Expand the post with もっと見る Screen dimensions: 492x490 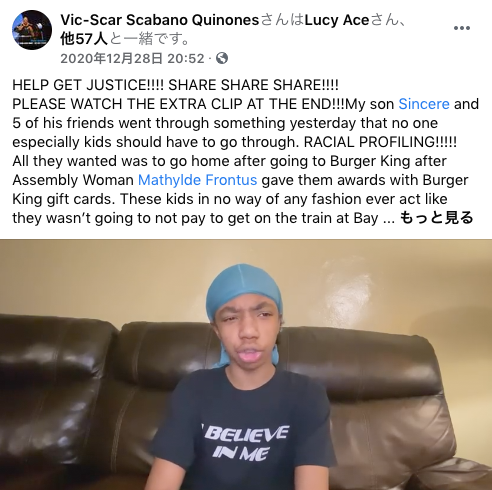tap(436, 218)
